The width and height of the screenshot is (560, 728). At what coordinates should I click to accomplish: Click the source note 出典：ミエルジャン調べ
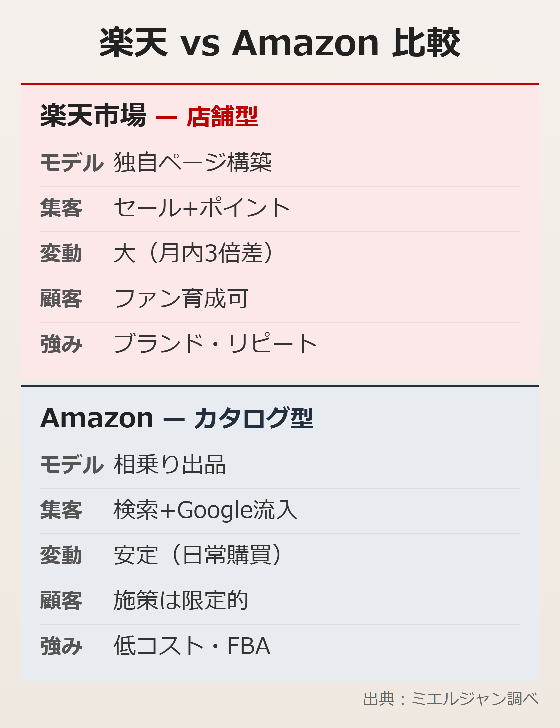click(x=450, y=698)
